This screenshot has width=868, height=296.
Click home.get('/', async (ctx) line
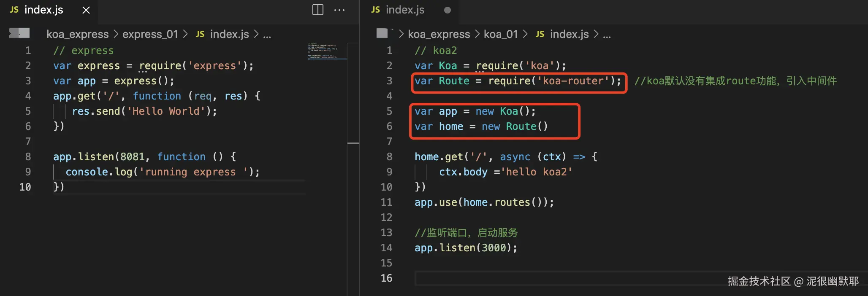click(506, 157)
